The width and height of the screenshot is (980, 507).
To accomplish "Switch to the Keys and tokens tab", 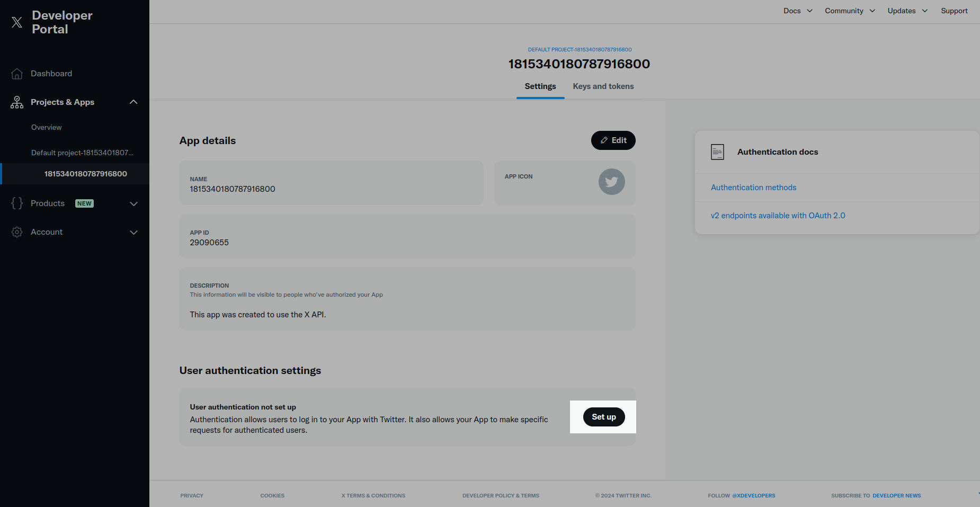I will (603, 86).
